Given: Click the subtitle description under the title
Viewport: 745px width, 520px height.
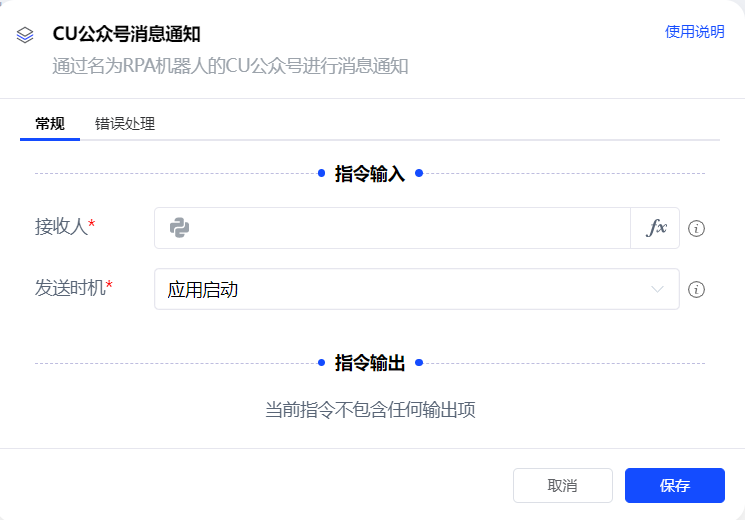Looking at the screenshot, I should pos(230,67).
